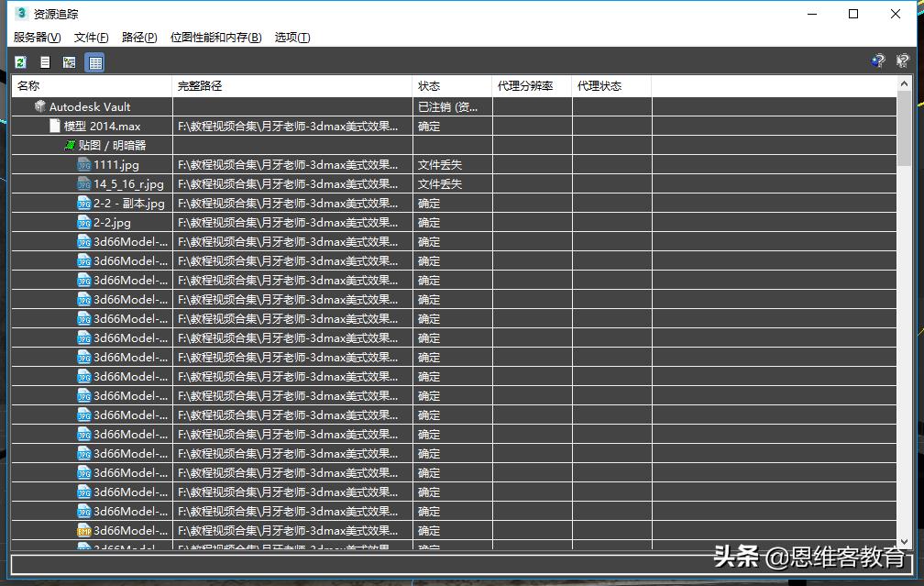Open the 文件(F) menu
The image size is (924, 586).
tap(91, 37)
